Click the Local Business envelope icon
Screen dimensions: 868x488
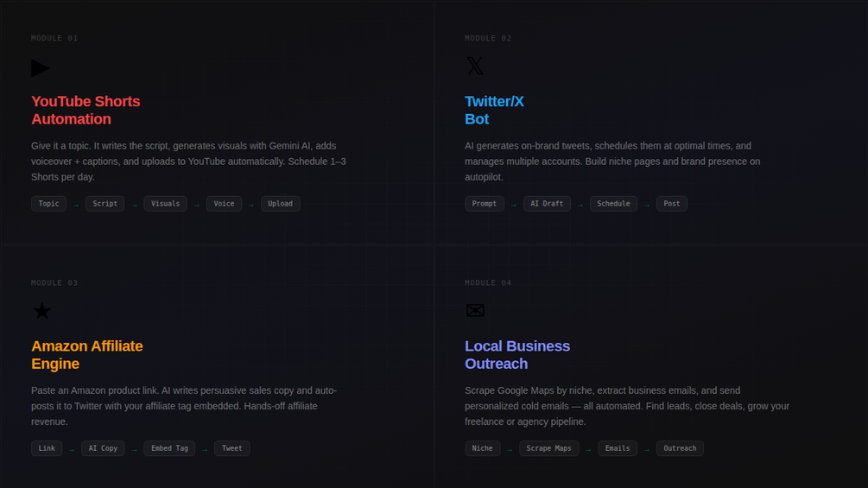point(475,310)
